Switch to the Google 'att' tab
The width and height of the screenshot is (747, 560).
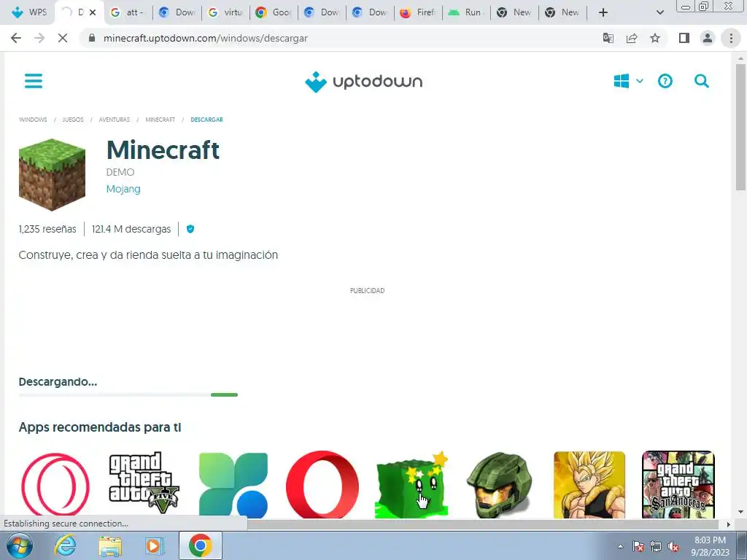click(x=128, y=12)
